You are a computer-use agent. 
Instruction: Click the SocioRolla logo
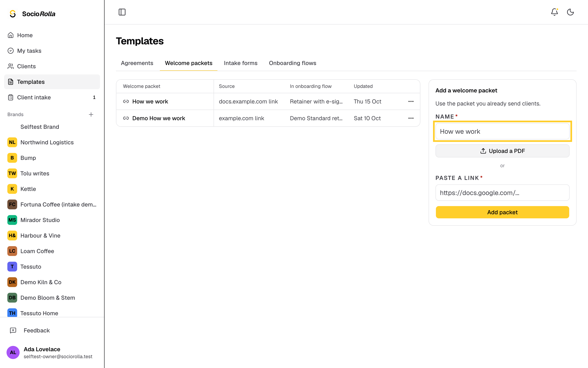click(32, 14)
